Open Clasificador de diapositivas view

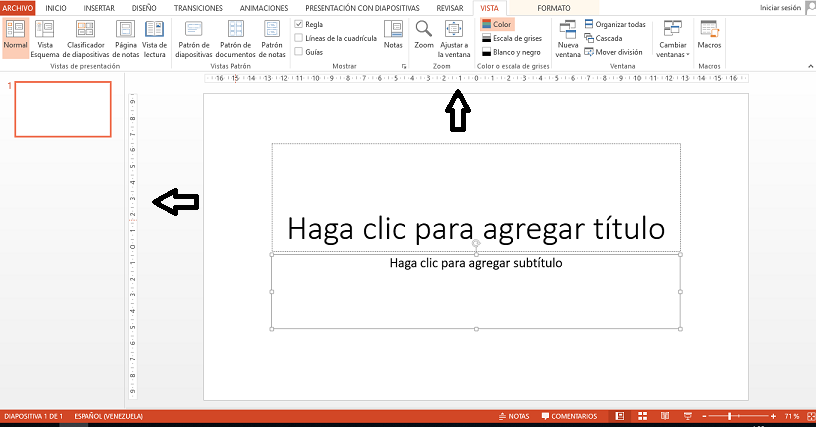click(85, 31)
